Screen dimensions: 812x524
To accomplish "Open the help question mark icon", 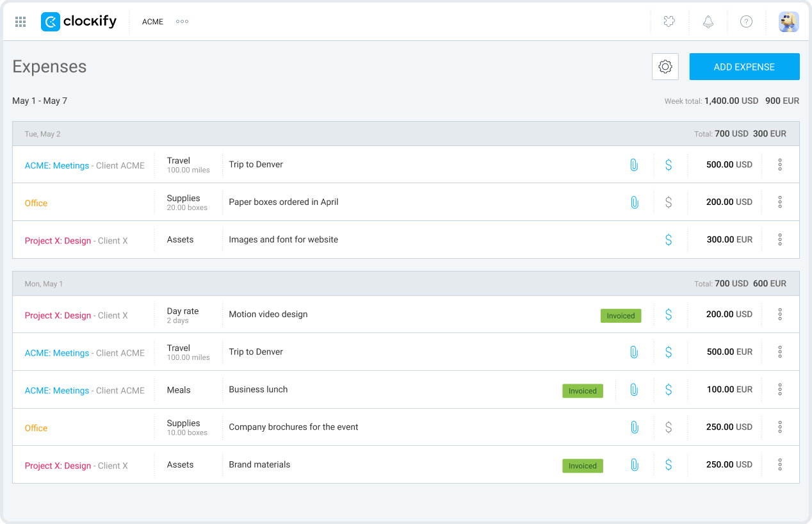I will tap(746, 22).
